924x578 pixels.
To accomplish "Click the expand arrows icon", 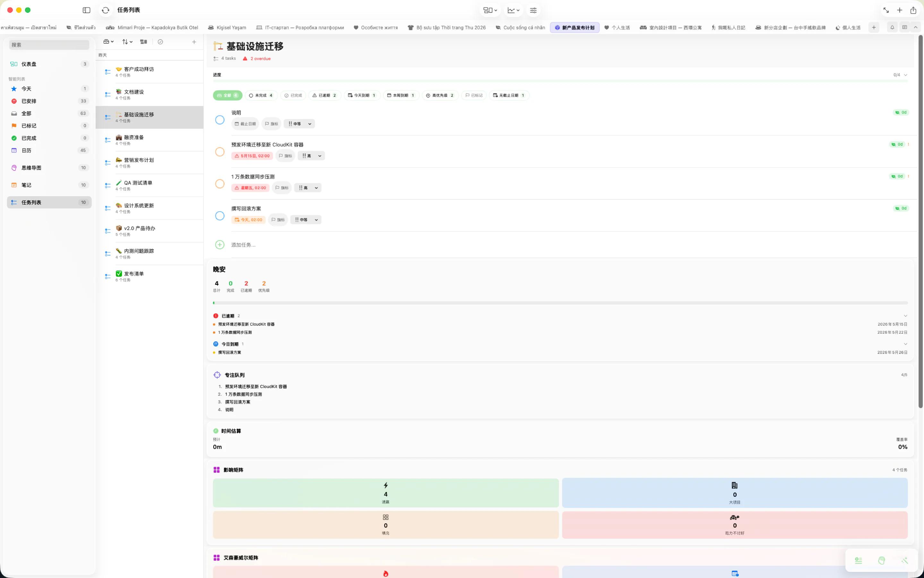I will click(886, 10).
